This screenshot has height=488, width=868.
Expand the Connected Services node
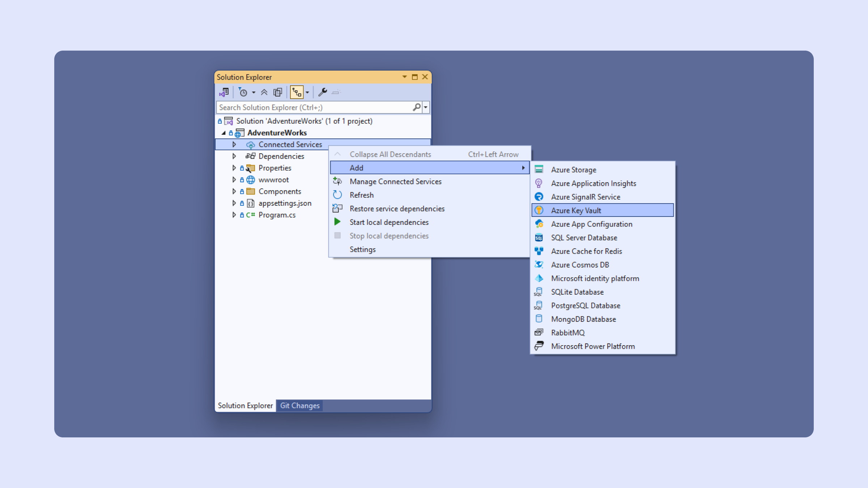tap(234, 145)
